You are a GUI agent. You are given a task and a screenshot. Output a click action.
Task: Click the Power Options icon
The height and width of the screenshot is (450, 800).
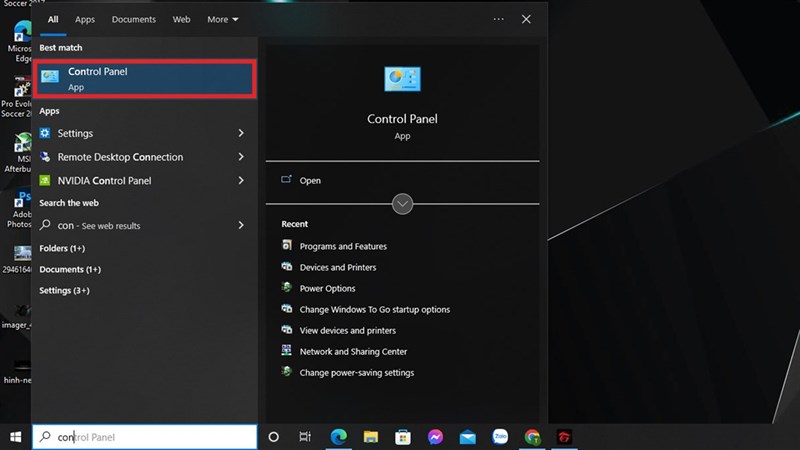pyautogui.click(x=287, y=287)
